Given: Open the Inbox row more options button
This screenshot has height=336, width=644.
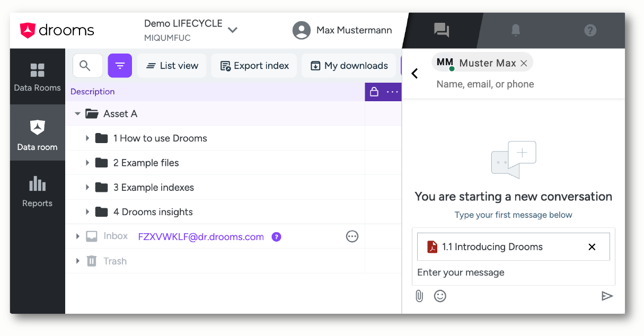Looking at the screenshot, I should 352,236.
